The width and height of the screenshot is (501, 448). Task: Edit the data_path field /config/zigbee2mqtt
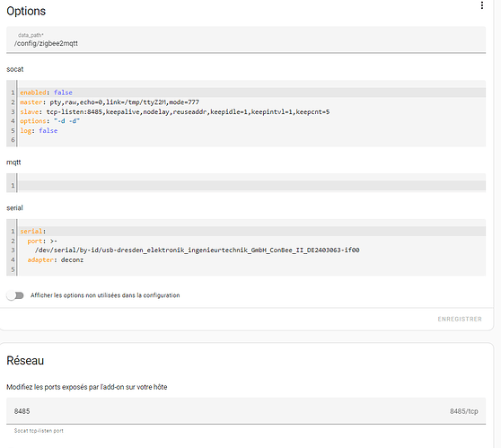click(x=246, y=40)
